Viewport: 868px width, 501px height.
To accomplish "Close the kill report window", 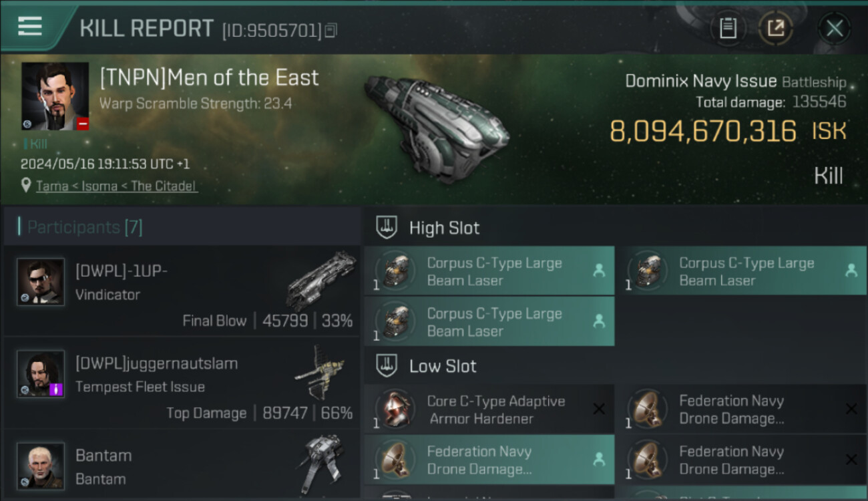I will pos(834,28).
